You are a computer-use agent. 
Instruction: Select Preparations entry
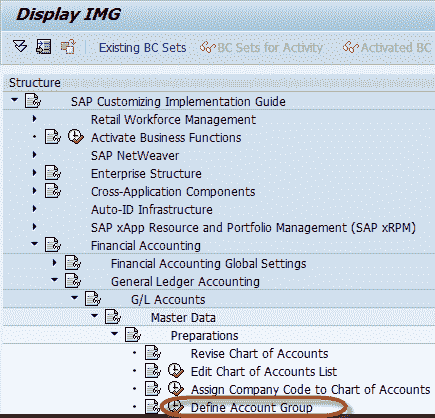click(x=204, y=335)
